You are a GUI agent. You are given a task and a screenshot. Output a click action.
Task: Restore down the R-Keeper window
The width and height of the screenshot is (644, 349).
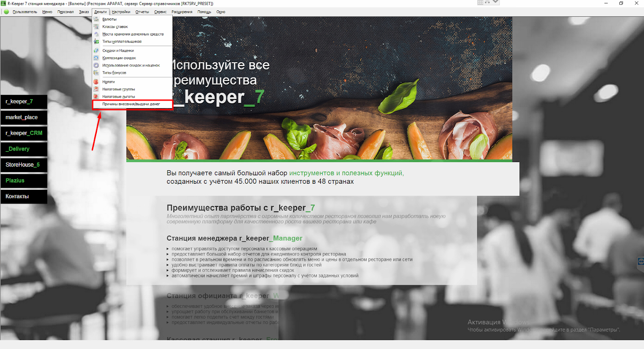(621, 3)
